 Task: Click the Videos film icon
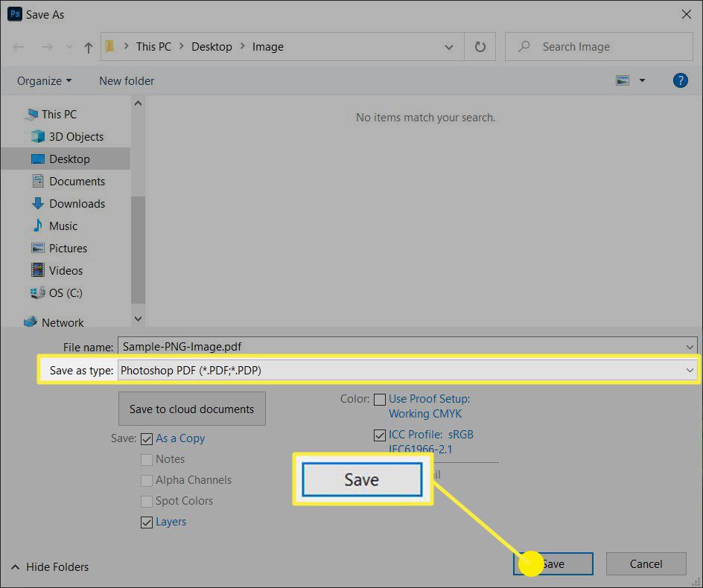[x=38, y=269]
